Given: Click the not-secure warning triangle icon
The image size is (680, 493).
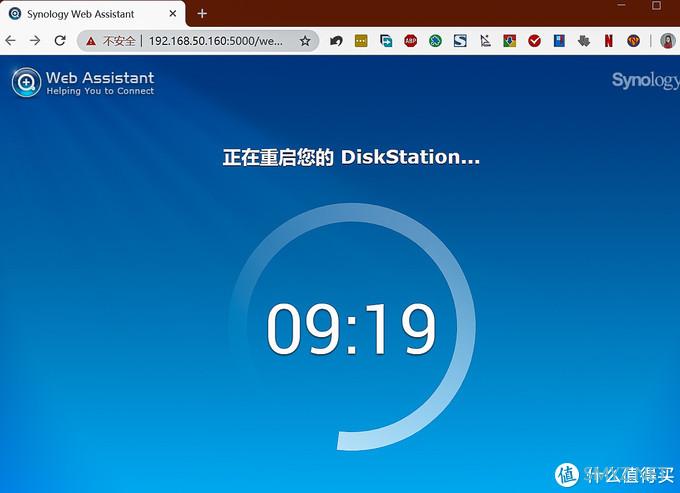Looking at the screenshot, I should [91, 41].
